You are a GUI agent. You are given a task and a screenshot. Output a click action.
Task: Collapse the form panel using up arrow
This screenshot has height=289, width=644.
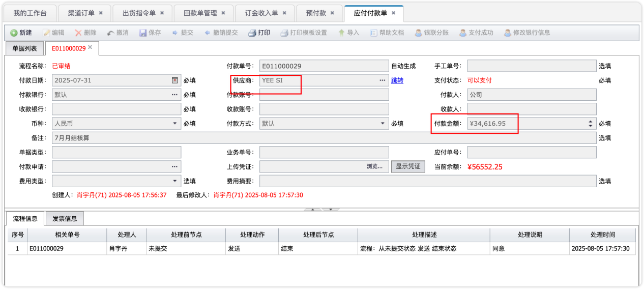[x=312, y=209]
